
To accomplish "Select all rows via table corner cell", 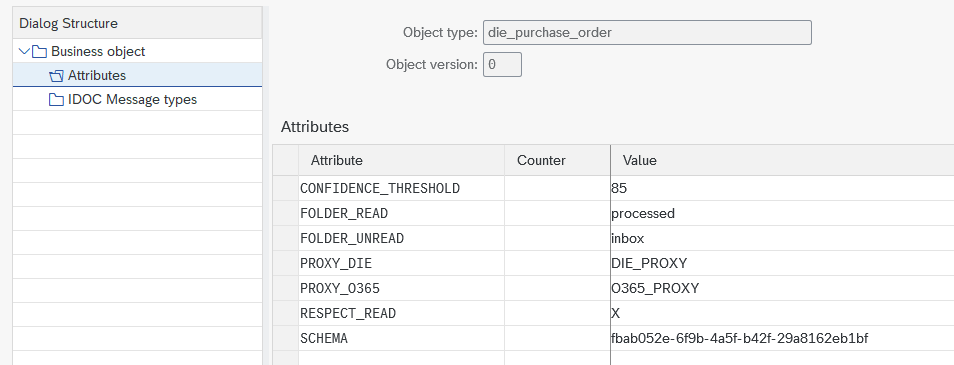I will 285,161.
